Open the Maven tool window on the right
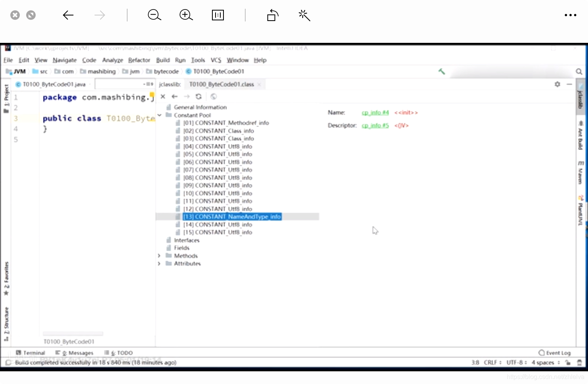This screenshot has height=384, width=588. click(x=580, y=173)
